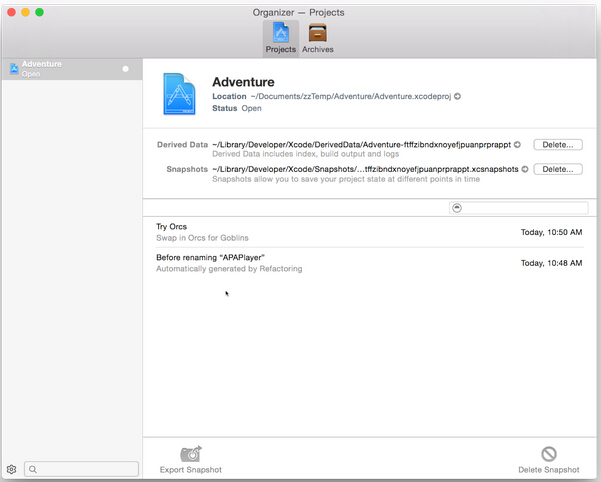Click the Delete Snapshot icon
Screen dimensions: 601x482
(548, 454)
